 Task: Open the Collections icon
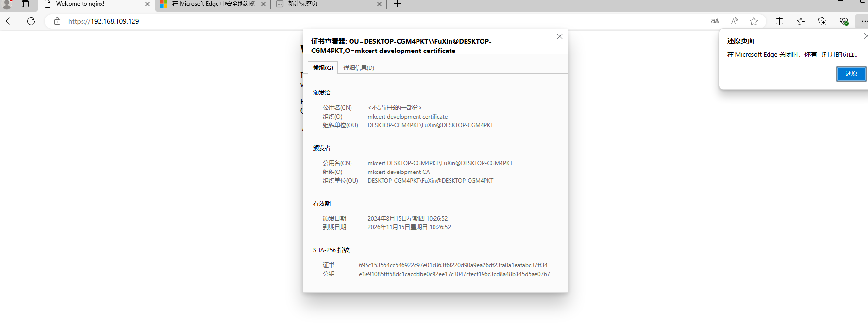pos(822,21)
